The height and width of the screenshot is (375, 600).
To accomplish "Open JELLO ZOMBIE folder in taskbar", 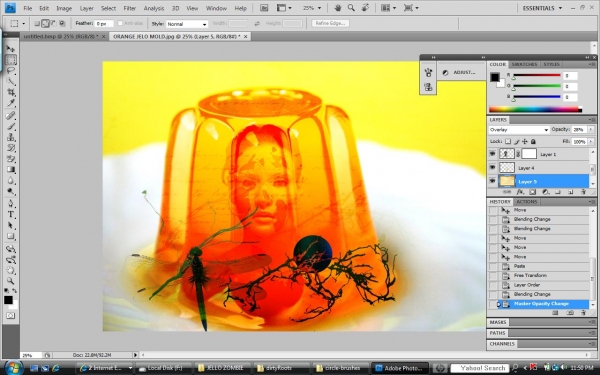I will [222, 368].
